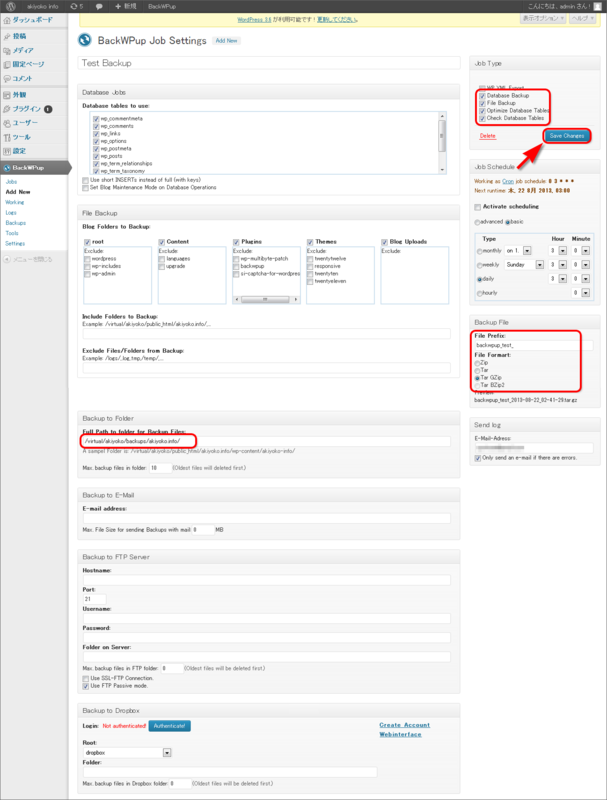Toggle wp_options table checkbox
This screenshot has height=800, width=607.
[x=96, y=141]
